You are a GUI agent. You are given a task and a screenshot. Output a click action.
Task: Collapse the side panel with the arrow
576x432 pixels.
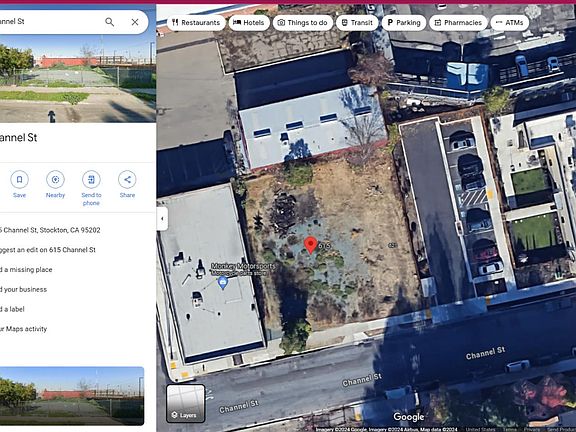point(162,219)
